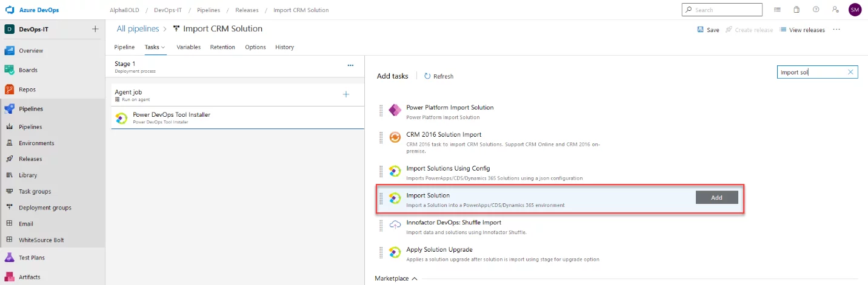Open View releases

point(802,30)
